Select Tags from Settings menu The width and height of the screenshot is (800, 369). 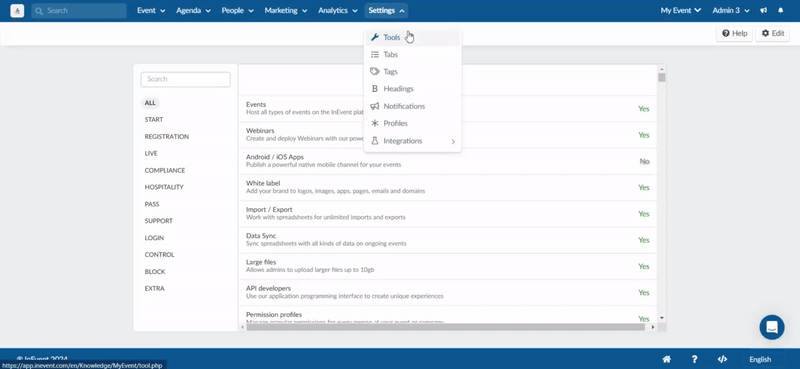pyautogui.click(x=413, y=71)
